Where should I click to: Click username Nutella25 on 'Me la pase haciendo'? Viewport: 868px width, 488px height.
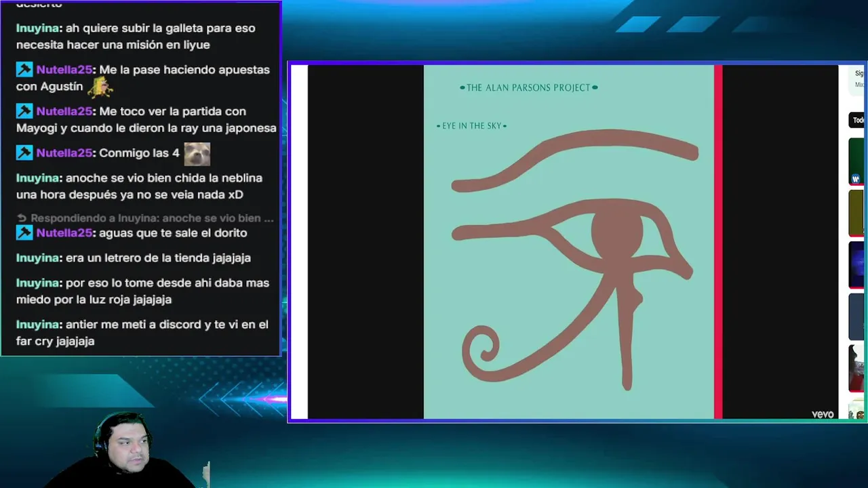[x=64, y=70]
